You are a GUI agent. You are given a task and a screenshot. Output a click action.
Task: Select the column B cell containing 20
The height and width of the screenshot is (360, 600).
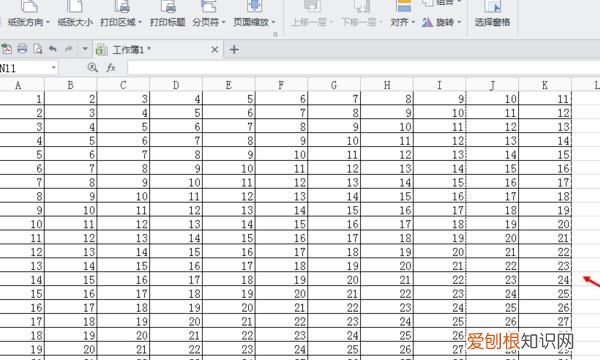tap(70, 349)
